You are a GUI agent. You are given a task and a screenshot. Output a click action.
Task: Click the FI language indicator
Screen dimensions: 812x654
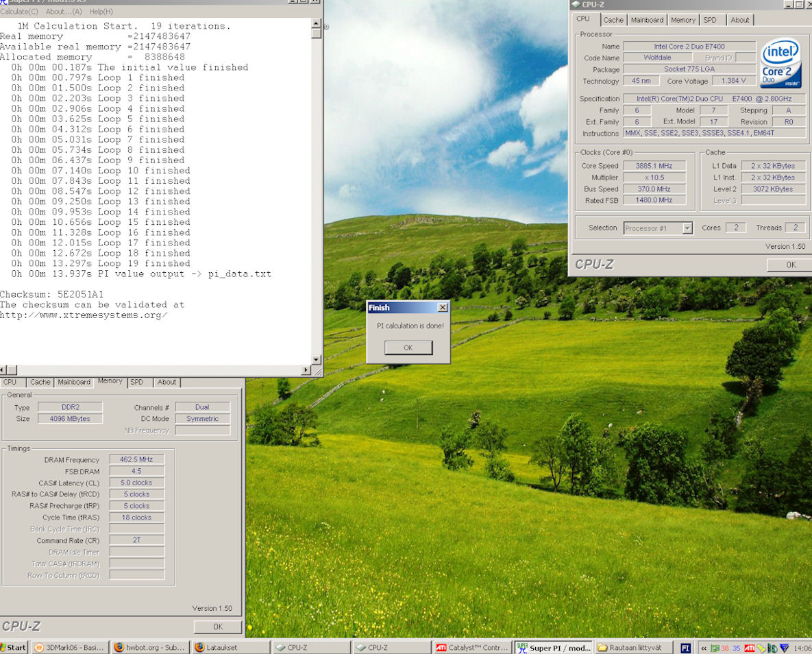point(685,648)
